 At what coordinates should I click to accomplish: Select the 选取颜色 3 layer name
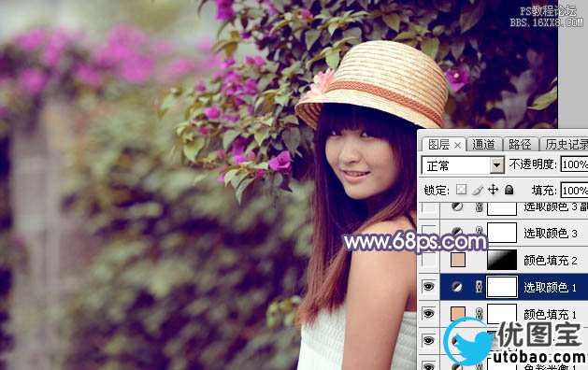[x=550, y=234]
